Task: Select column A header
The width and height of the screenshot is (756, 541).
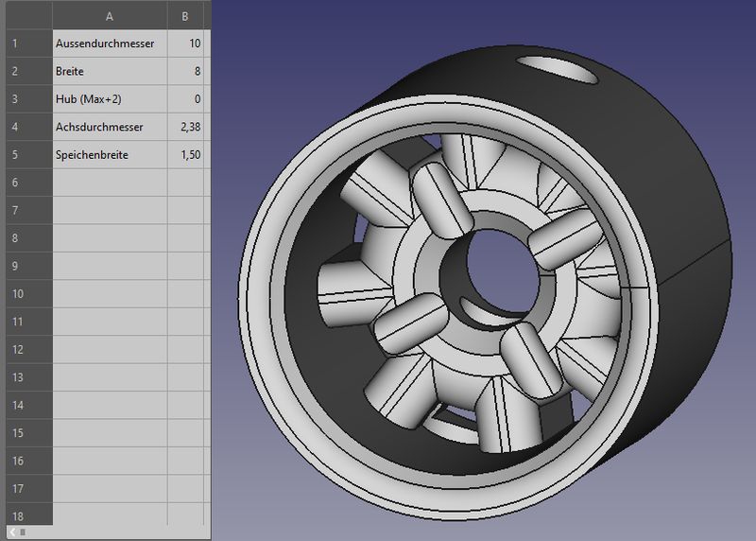Action: click(x=110, y=16)
